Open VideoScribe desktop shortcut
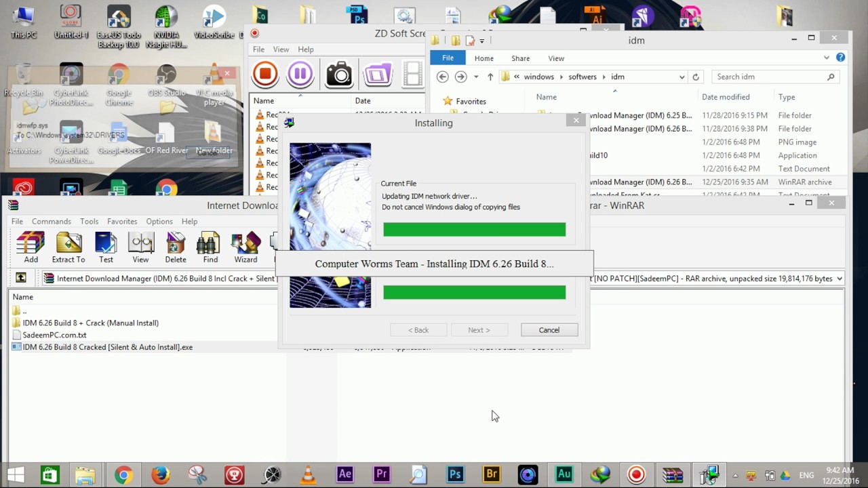Viewport: 868px width, 488px height. coord(214,22)
